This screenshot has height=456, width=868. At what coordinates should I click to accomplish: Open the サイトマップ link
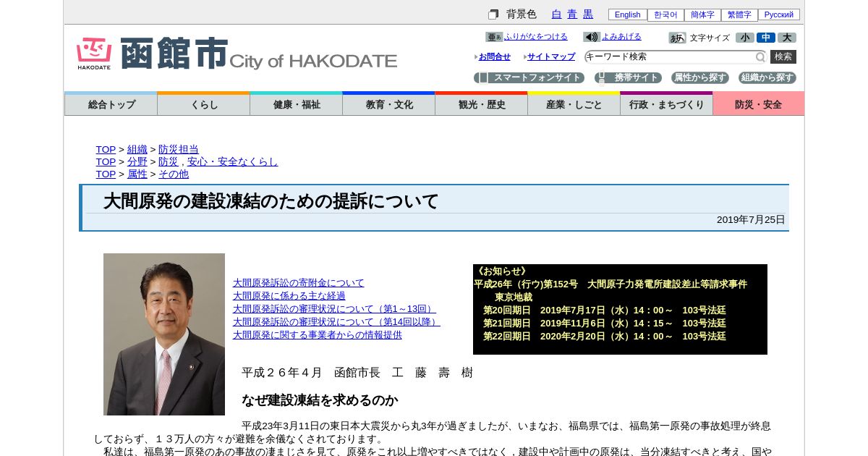click(551, 56)
